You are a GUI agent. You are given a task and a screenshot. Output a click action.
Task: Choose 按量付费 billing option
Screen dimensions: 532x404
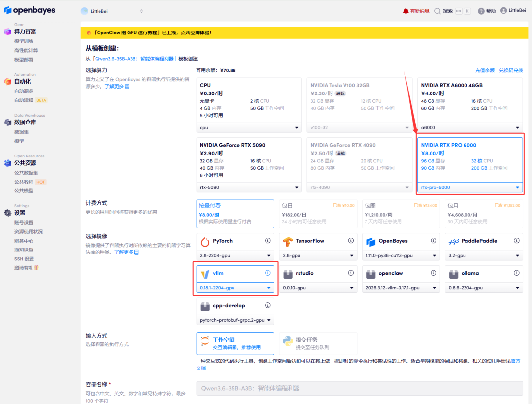coord(235,214)
